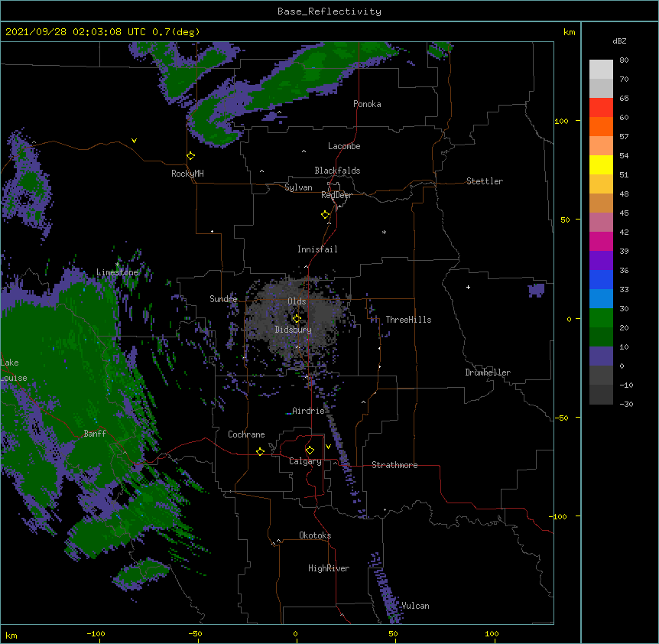Select the ThreeHills label
The width and height of the screenshot is (659, 644).
408,320
